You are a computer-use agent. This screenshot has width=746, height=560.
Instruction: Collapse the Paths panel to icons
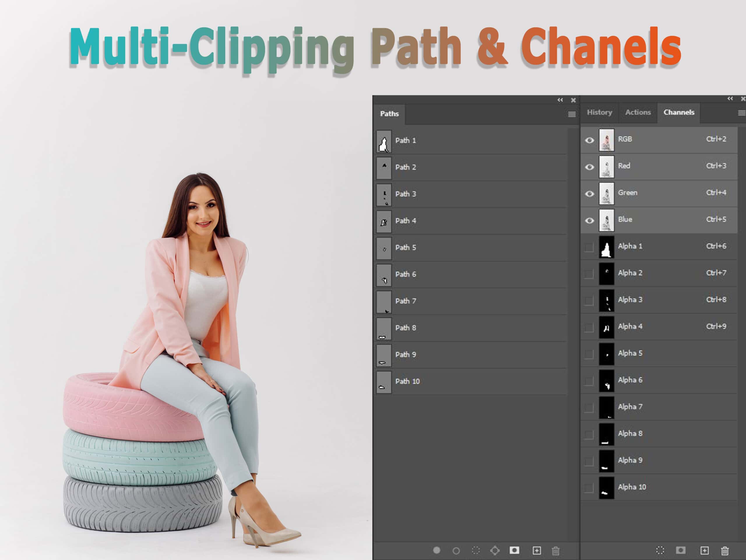click(x=560, y=100)
